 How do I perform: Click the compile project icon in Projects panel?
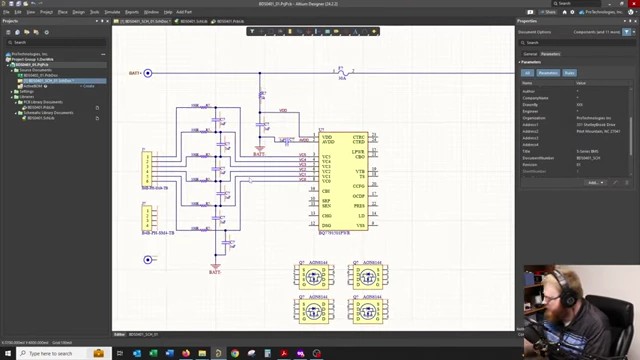17,32
